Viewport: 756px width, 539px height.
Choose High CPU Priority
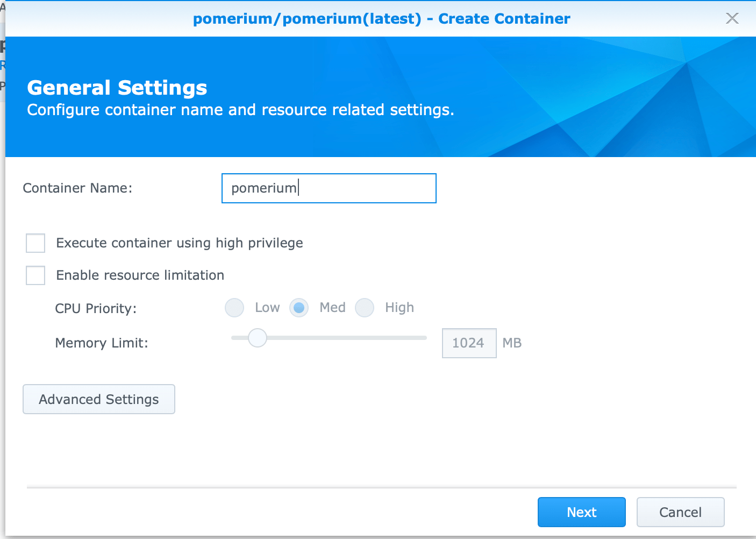365,308
